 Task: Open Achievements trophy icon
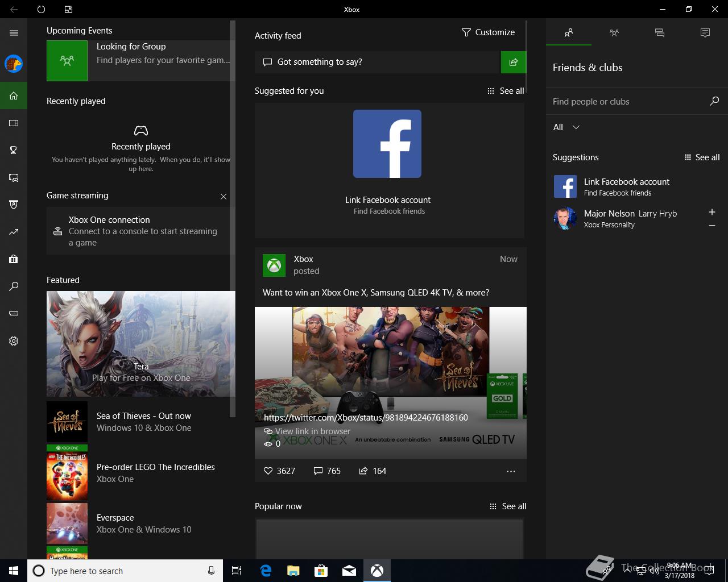click(14, 150)
